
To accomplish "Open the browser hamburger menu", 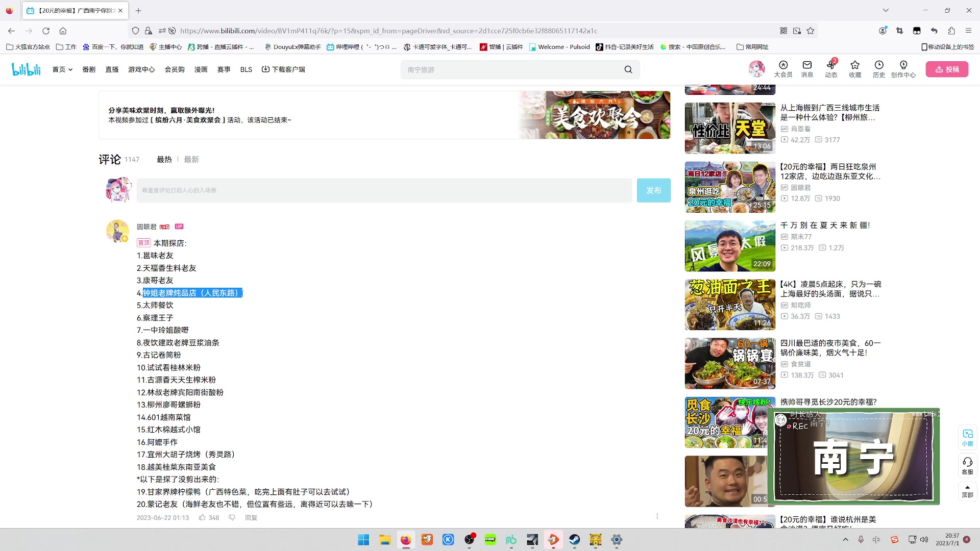I will 968,31.
